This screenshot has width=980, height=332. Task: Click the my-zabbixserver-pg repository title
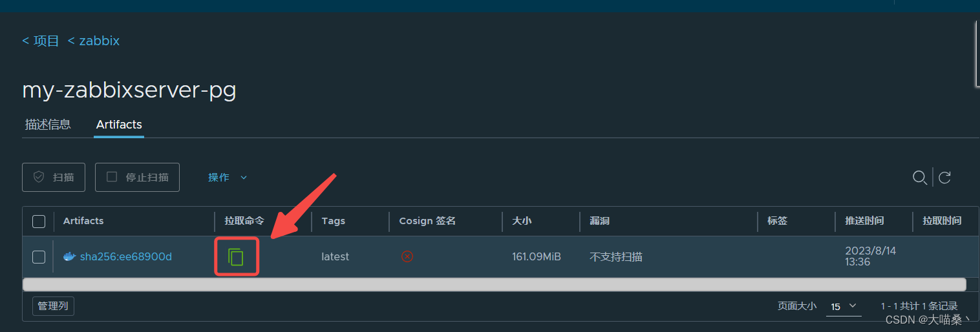pos(129,90)
